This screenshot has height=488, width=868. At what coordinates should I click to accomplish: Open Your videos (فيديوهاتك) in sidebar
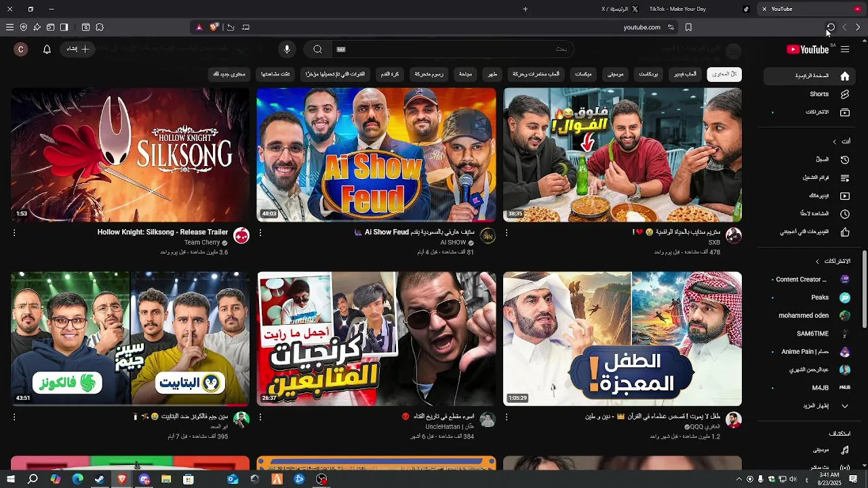coord(810,196)
